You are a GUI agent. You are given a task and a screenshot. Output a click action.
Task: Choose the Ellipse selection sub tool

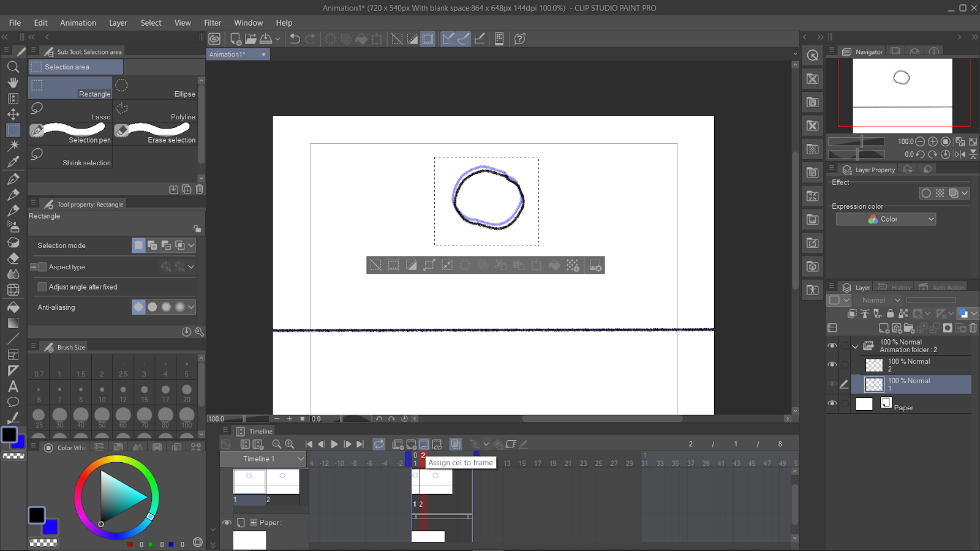pyautogui.click(x=155, y=88)
